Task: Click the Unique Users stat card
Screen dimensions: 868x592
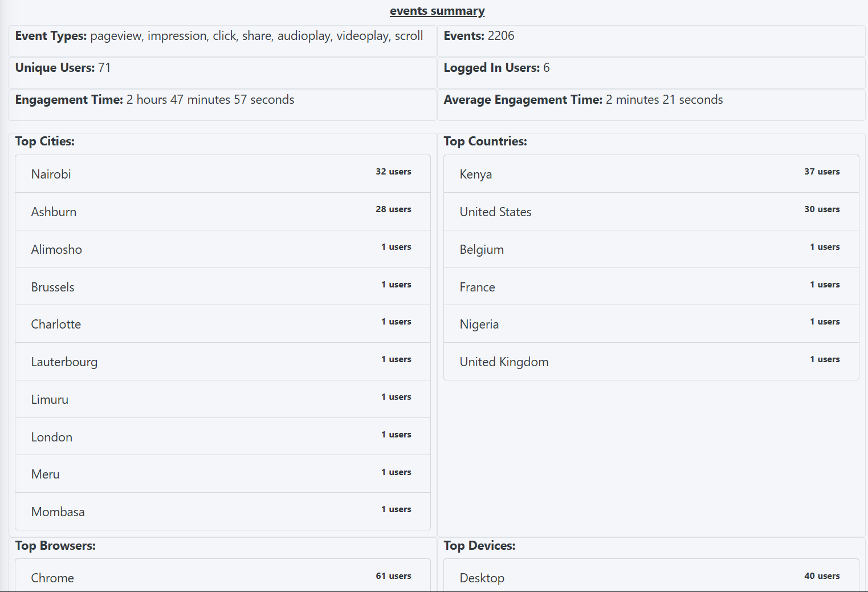Action: coord(222,72)
